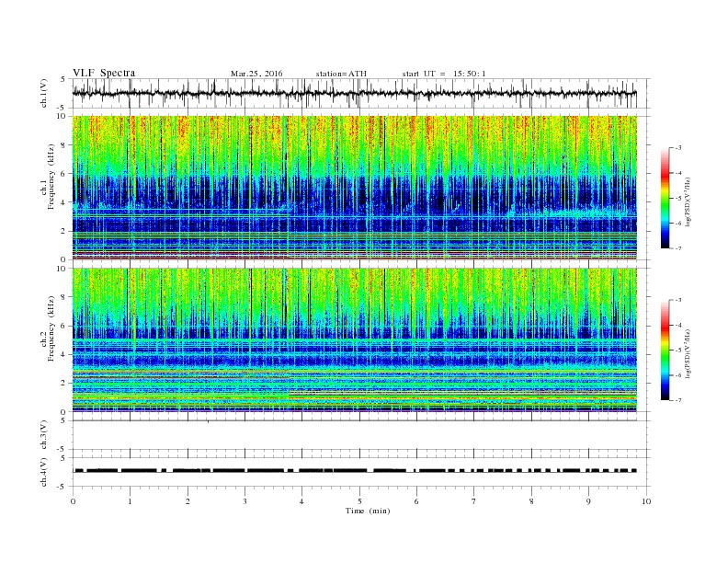Click the "3" minute tick label
The height and width of the screenshot is (563, 728).
click(245, 501)
